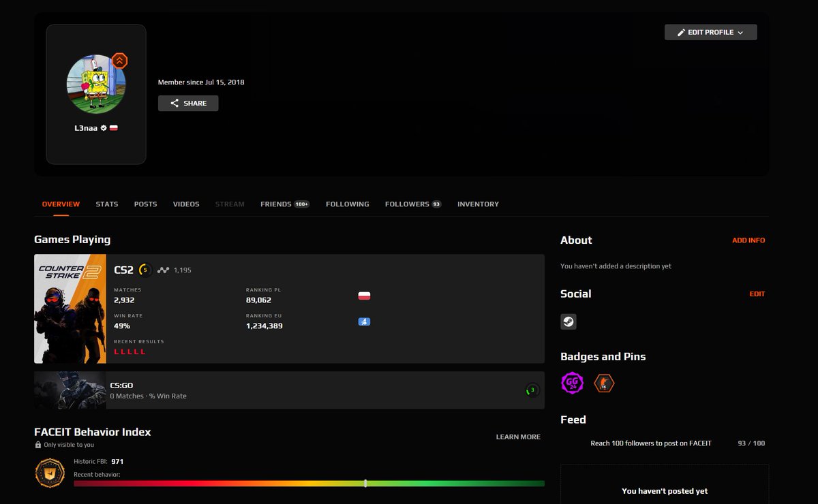Screen dimensions: 818x504
Task: Click the Member since Jul 15, 2018 text
Action: [x=201, y=82]
